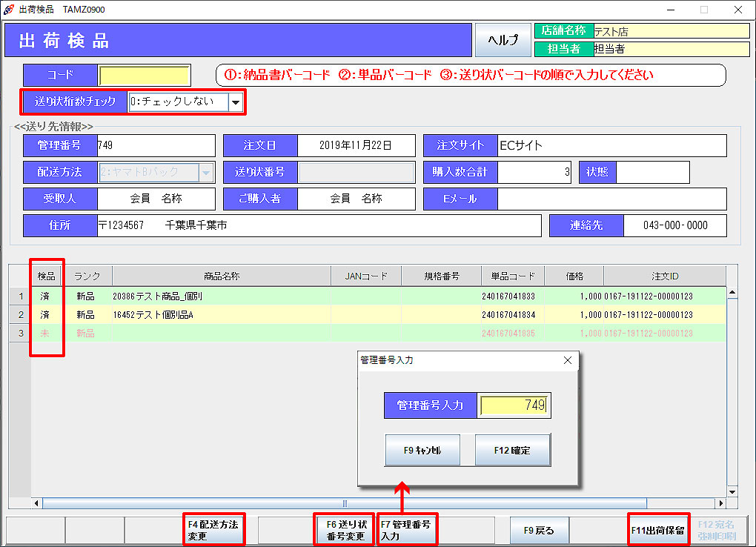Click F9 戻る button
Screen dimensions: 756x547
click(x=539, y=531)
